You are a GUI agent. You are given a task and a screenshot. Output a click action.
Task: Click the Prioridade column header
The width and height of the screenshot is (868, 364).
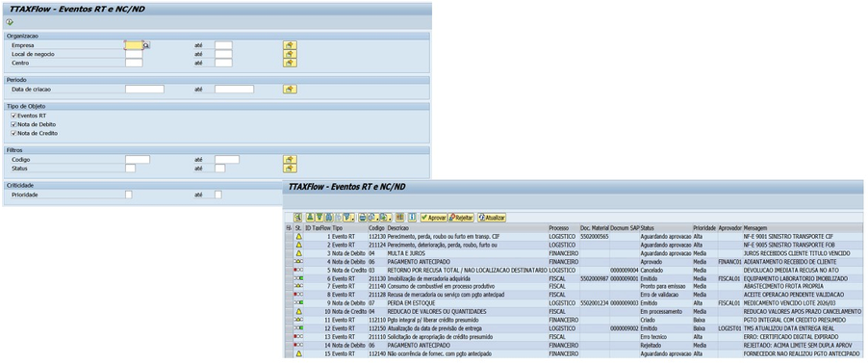click(704, 227)
